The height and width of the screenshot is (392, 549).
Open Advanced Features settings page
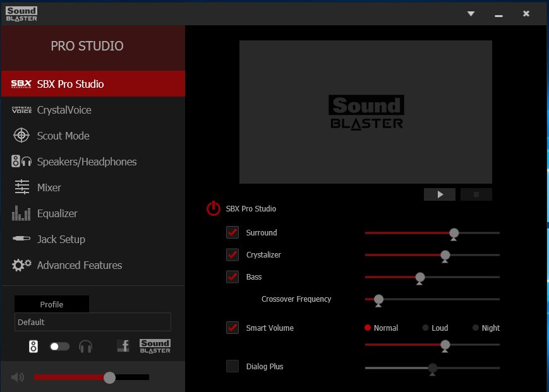(79, 265)
